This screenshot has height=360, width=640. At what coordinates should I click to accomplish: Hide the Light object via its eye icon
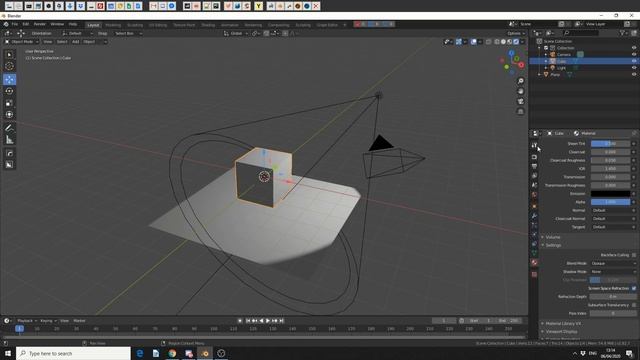click(x=634, y=68)
